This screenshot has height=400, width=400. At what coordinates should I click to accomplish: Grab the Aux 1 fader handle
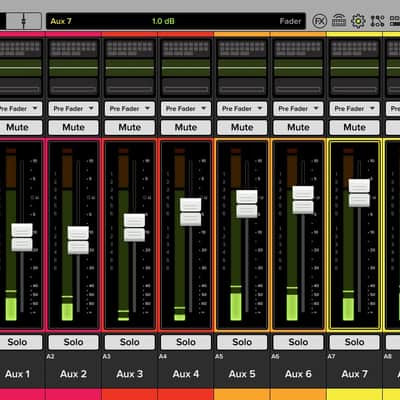point(22,237)
